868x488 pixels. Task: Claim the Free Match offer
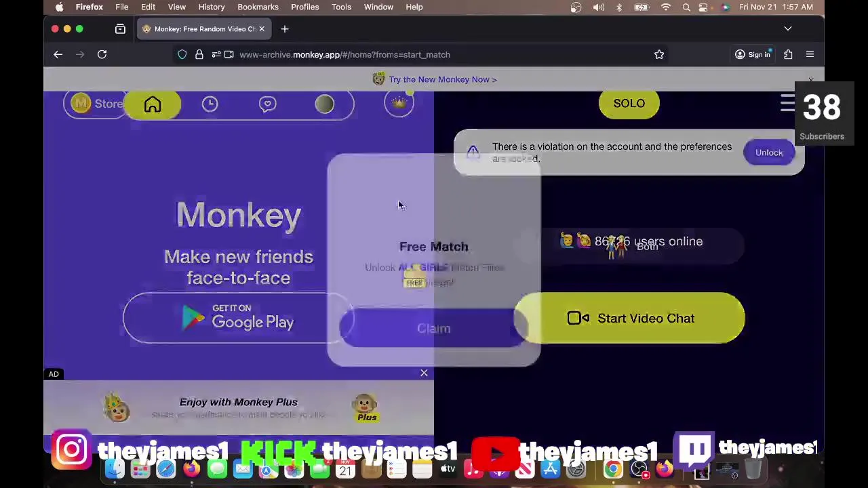[433, 328]
